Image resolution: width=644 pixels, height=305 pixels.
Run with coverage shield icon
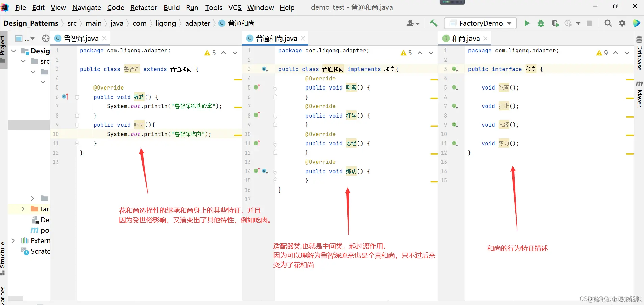[x=555, y=23]
